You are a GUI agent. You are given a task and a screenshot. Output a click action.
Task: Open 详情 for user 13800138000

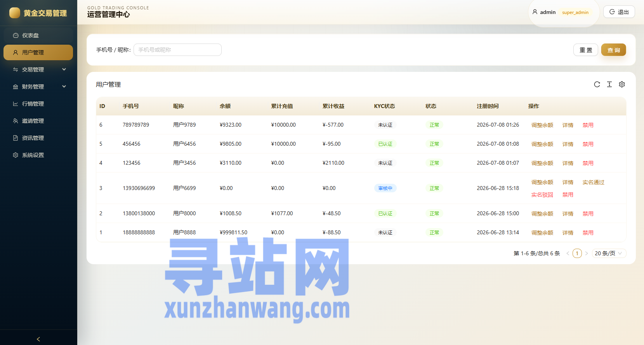click(568, 214)
